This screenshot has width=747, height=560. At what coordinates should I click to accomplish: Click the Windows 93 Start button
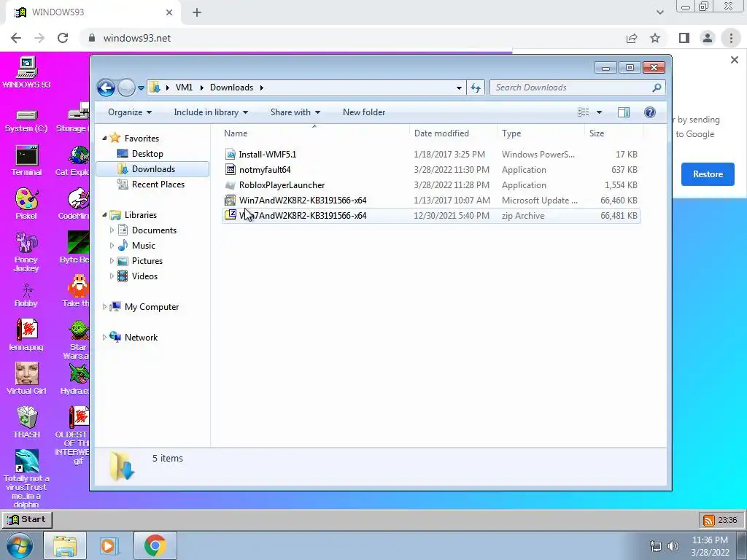(x=27, y=519)
